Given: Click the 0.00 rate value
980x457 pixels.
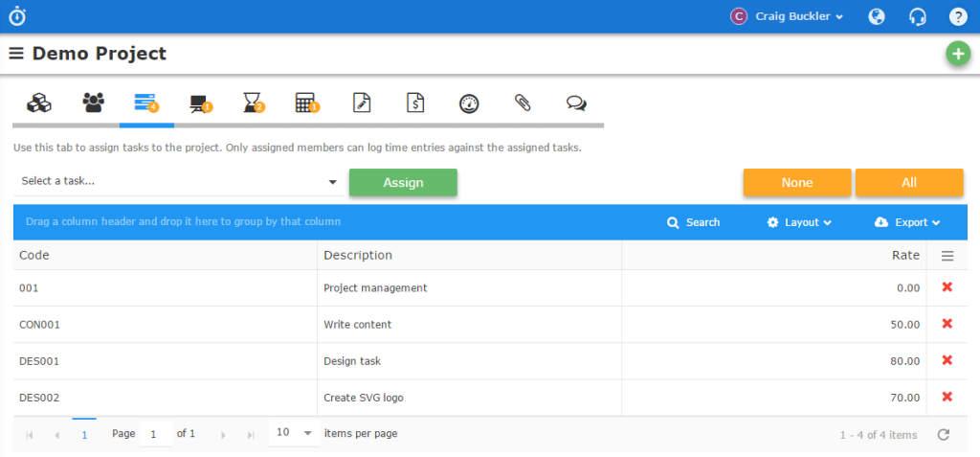Looking at the screenshot, I should coord(908,288).
